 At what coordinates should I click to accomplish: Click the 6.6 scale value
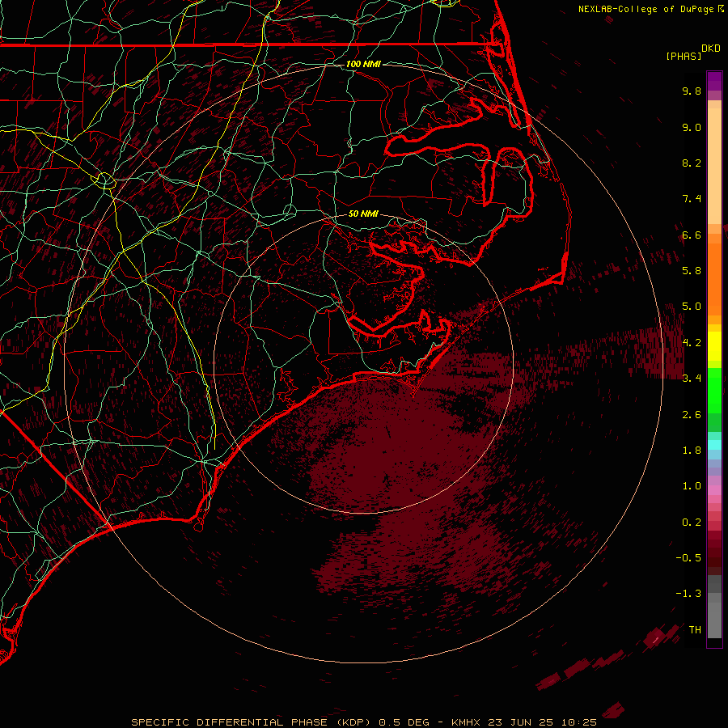point(692,235)
